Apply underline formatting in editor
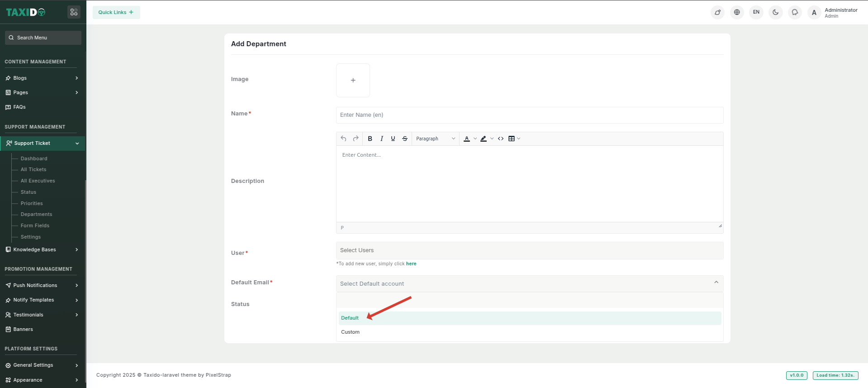The height and width of the screenshot is (388, 868). tap(393, 139)
